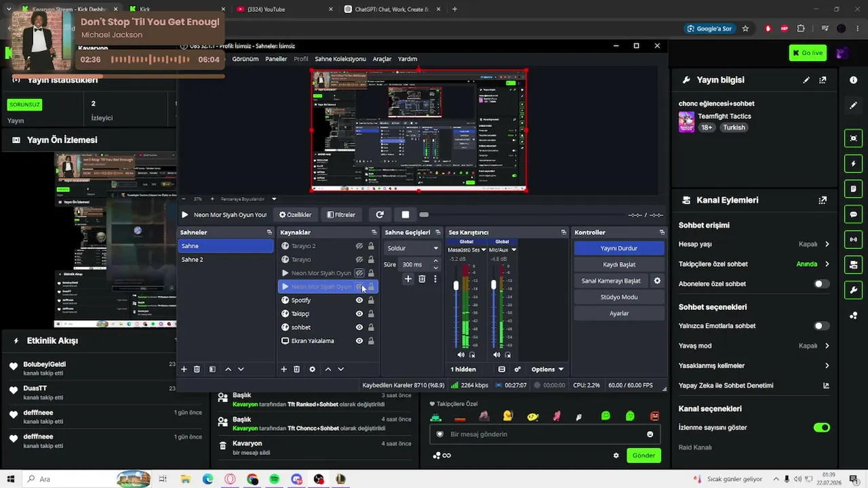Hide the Ekran Yakalama source
The width and height of the screenshot is (868, 488).
[359, 341]
